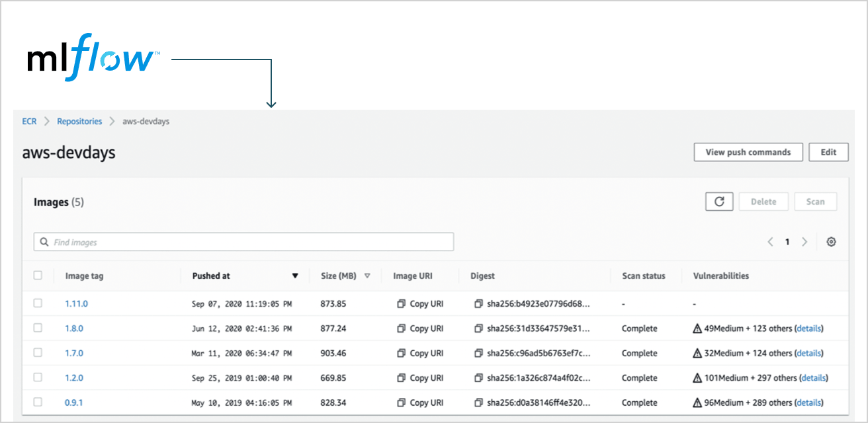Sort by Pushed at column arrow
868x423 pixels.
point(295,276)
